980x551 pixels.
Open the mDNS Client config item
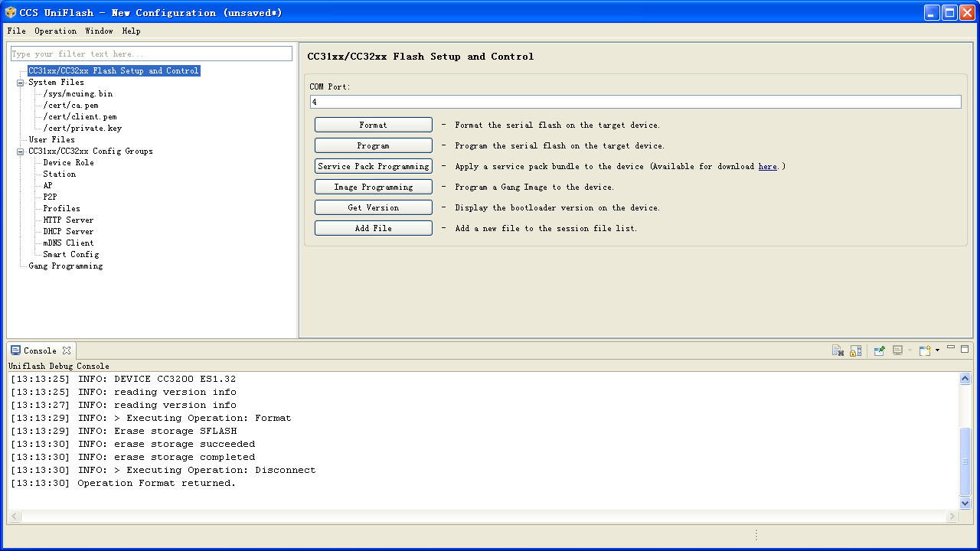[69, 243]
